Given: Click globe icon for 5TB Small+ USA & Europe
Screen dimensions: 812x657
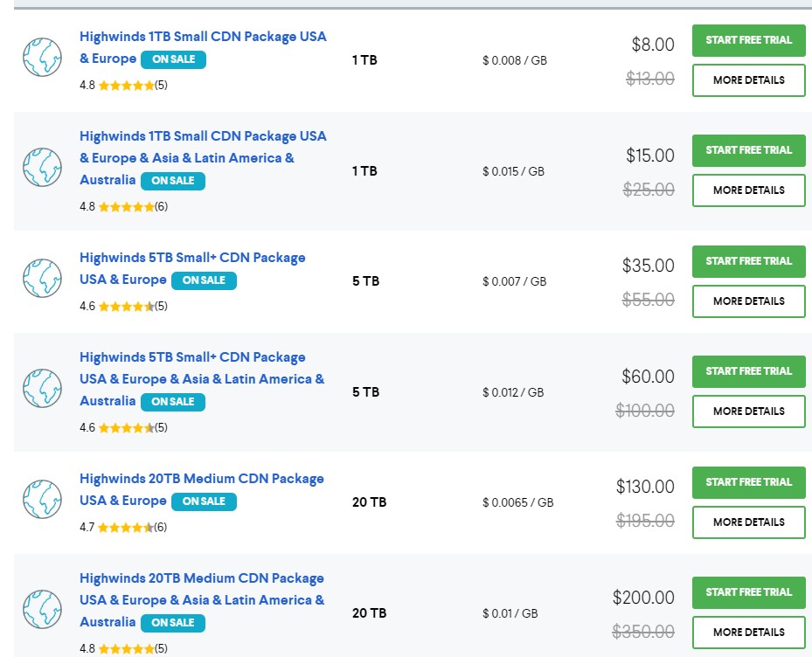Looking at the screenshot, I should (42, 279).
